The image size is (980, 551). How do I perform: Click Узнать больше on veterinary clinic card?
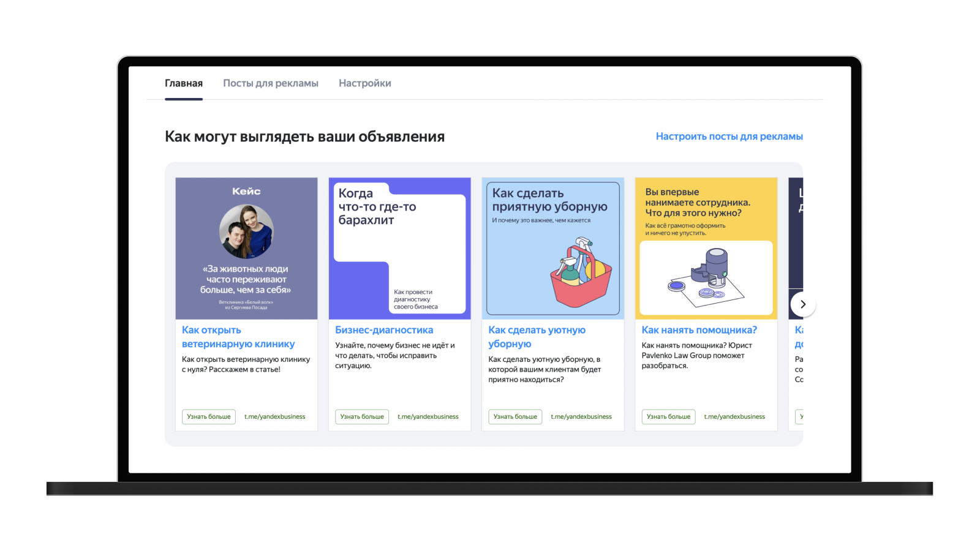coord(209,417)
